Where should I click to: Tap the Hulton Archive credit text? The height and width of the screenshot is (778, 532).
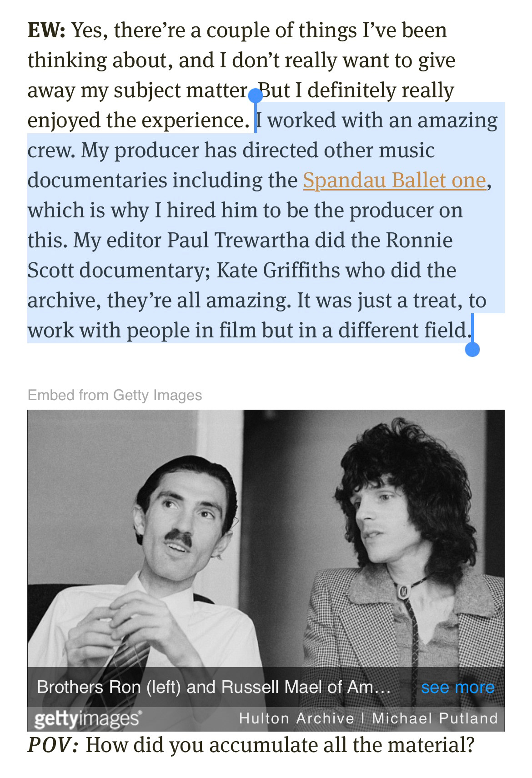point(296,718)
